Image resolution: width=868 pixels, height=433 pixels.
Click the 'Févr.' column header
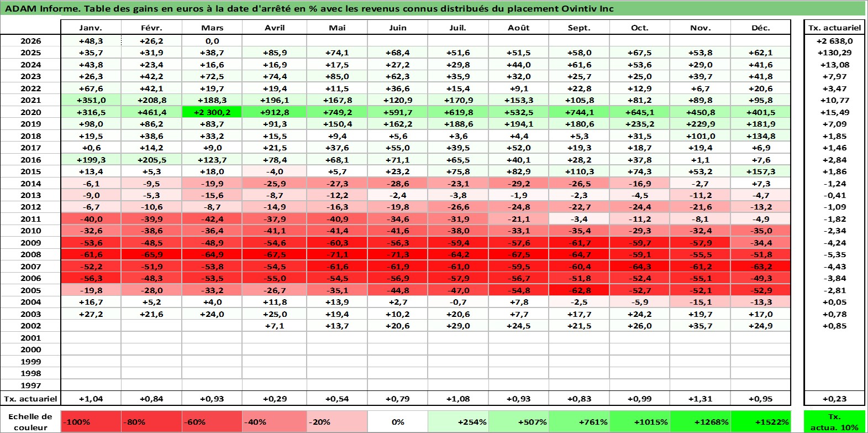coord(151,28)
